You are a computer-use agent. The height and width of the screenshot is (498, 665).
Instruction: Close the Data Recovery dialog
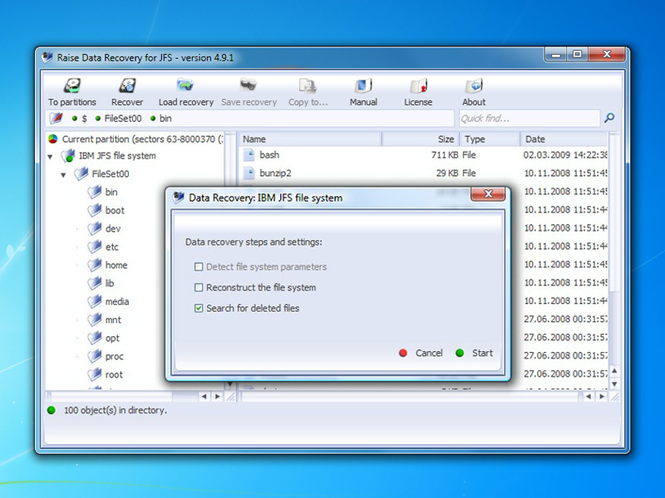[x=488, y=194]
